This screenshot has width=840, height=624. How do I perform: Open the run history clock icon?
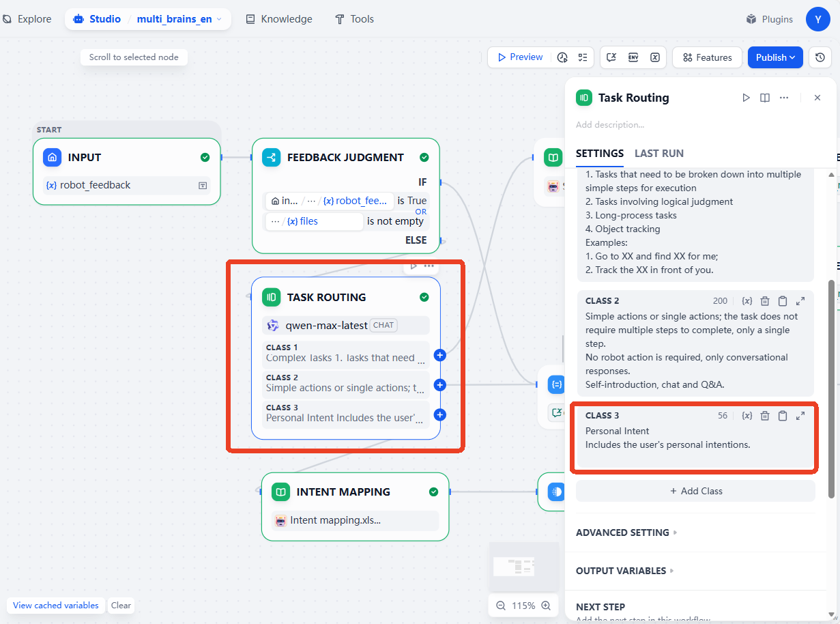562,57
